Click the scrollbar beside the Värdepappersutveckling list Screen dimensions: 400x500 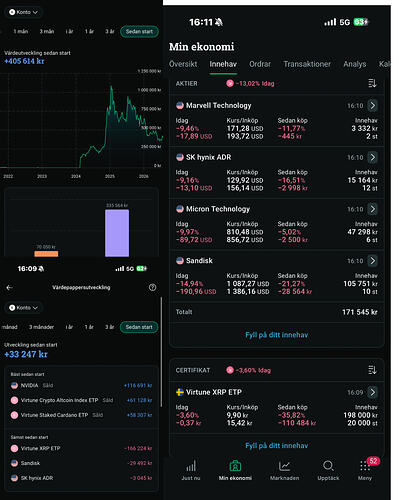[x=161, y=352]
